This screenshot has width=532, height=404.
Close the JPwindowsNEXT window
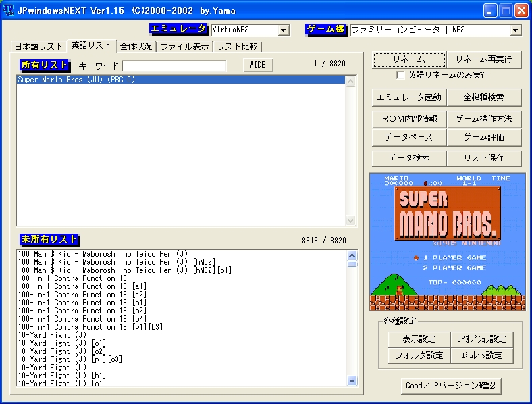point(521,11)
